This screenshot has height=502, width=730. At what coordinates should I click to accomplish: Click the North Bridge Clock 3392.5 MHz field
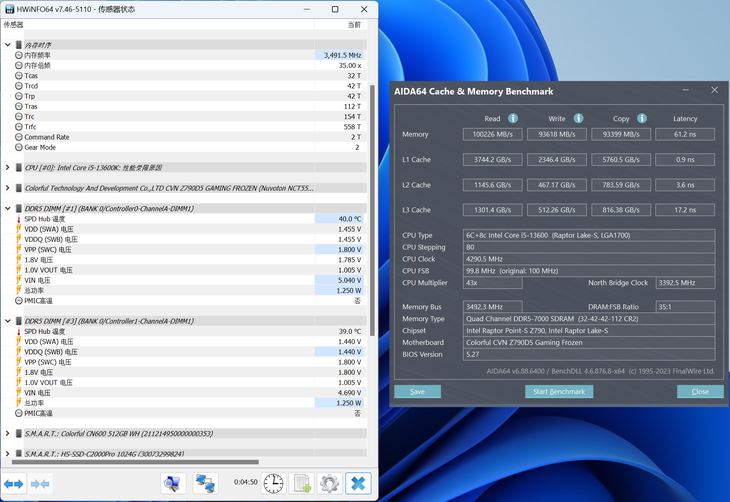(685, 283)
